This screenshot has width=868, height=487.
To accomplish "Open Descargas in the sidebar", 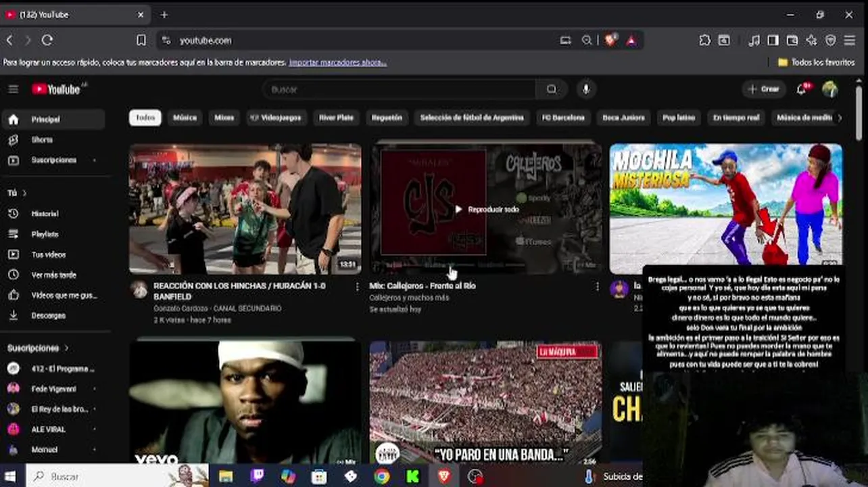I will pos(53,315).
